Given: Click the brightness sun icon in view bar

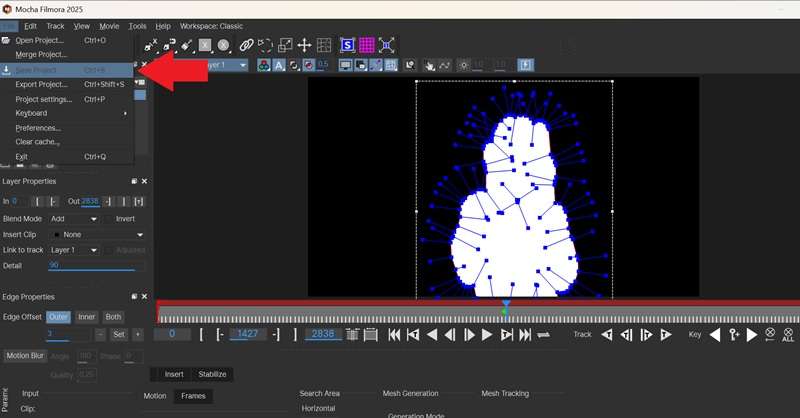Looking at the screenshot, I should (463, 65).
